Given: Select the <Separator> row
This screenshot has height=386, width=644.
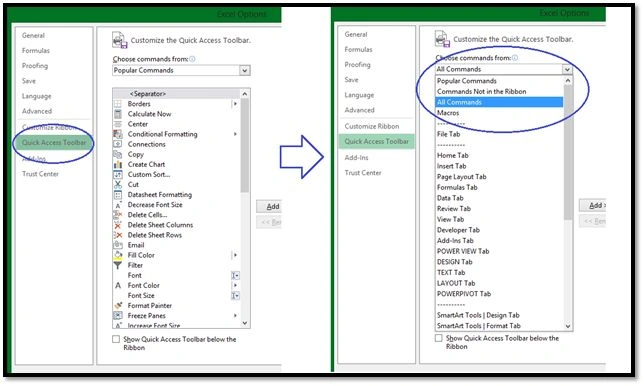Looking at the screenshot, I should pyautogui.click(x=177, y=94).
